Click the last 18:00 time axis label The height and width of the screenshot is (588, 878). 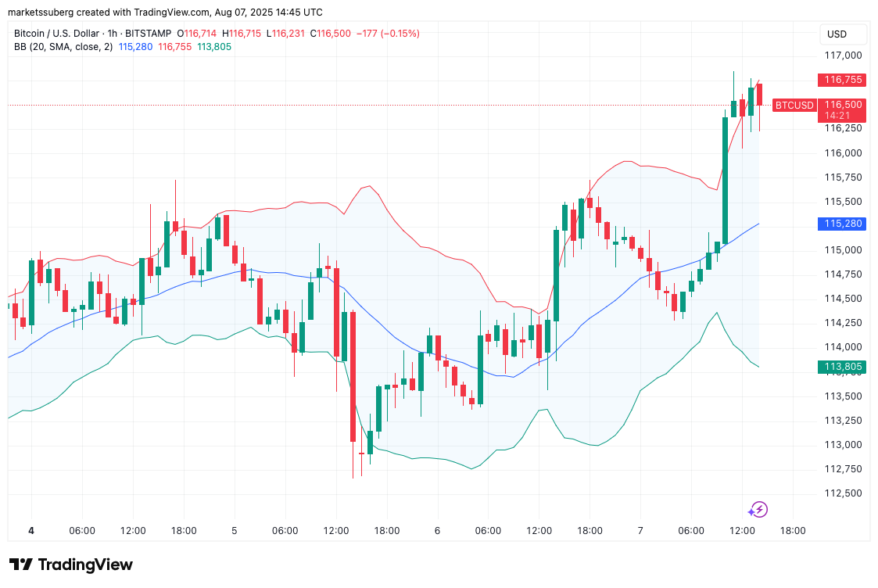pos(793,530)
